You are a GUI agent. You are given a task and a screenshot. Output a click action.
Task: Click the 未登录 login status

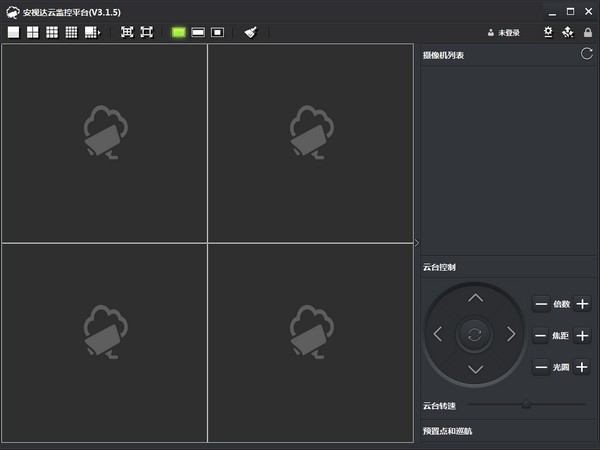click(504, 33)
